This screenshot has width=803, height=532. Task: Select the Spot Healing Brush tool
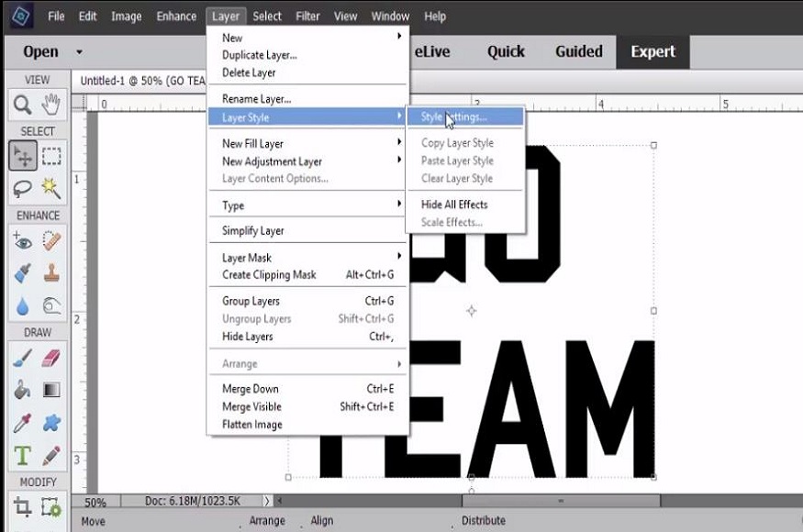[x=51, y=240]
